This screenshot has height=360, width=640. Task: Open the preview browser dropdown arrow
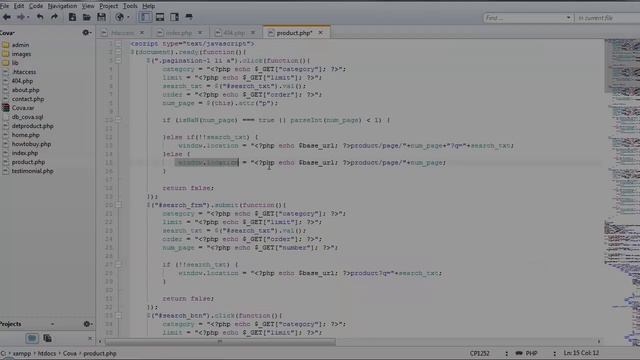128,17
